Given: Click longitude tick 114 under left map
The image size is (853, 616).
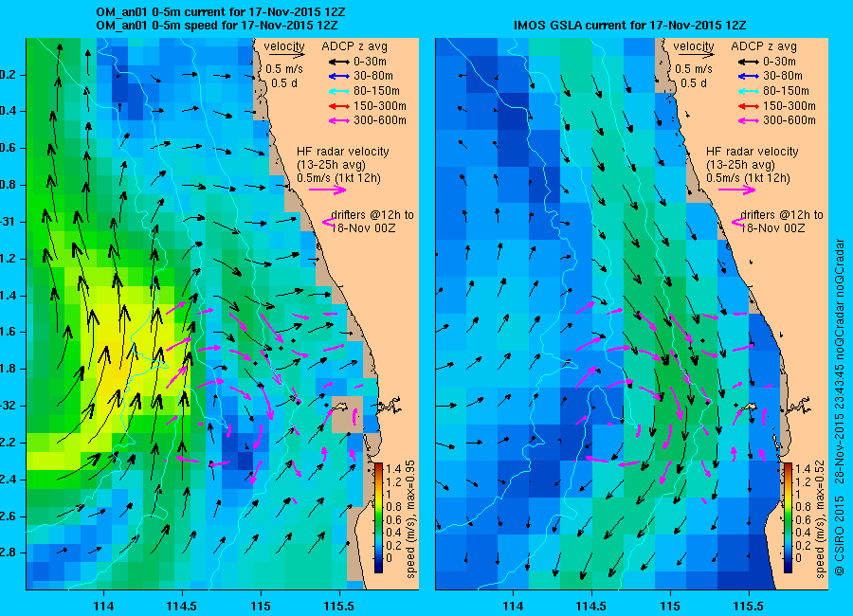Looking at the screenshot, I should [x=103, y=606].
